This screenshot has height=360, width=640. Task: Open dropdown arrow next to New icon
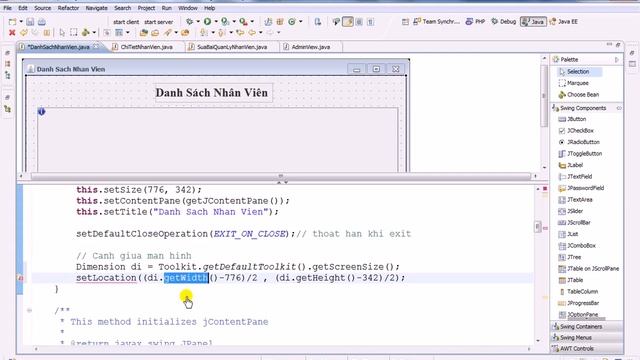21,22
